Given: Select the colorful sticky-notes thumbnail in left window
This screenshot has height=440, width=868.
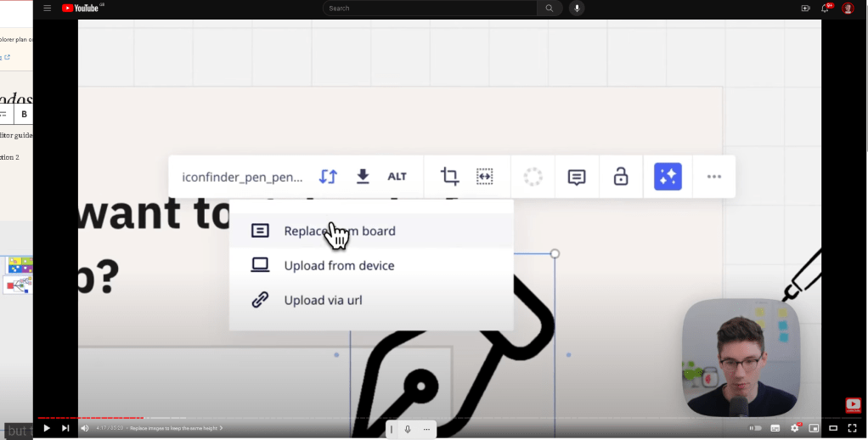Looking at the screenshot, I should coord(20,265).
